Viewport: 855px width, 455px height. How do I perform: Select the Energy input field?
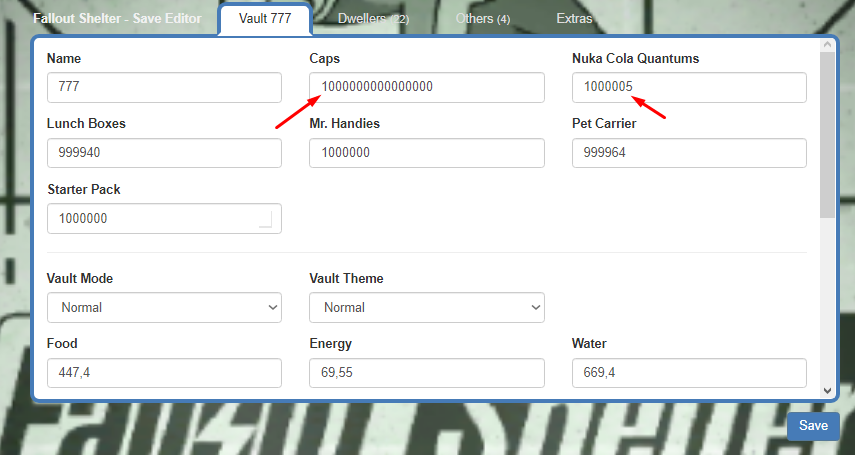pyautogui.click(x=426, y=373)
